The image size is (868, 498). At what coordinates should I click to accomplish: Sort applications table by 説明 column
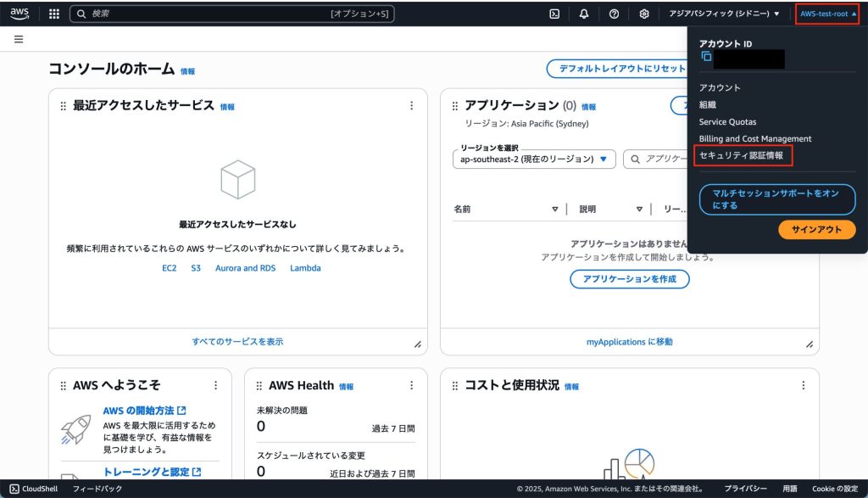(x=639, y=209)
